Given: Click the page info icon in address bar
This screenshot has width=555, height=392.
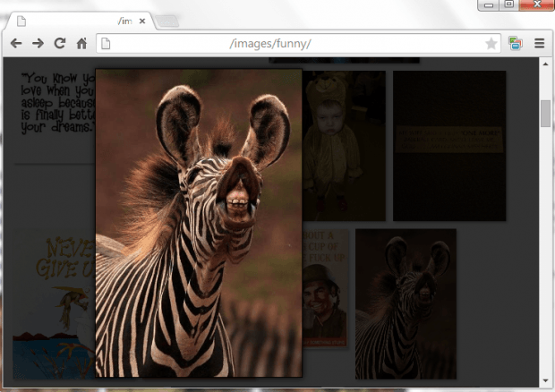Looking at the screenshot, I should 105,43.
